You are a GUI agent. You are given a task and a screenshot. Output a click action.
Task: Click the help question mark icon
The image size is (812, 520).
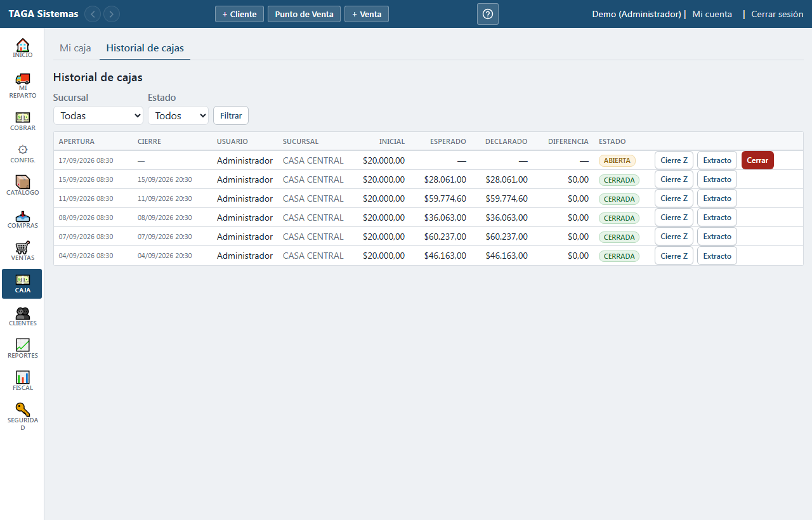488,14
